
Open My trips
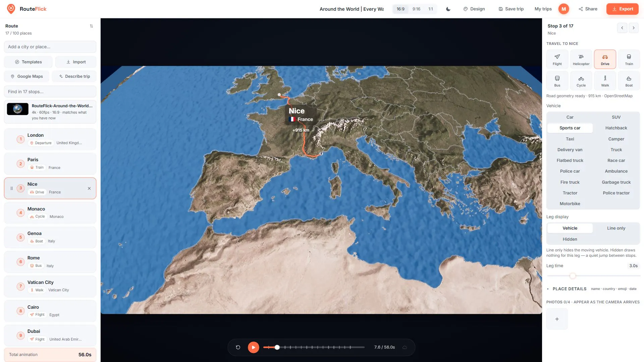tap(543, 9)
